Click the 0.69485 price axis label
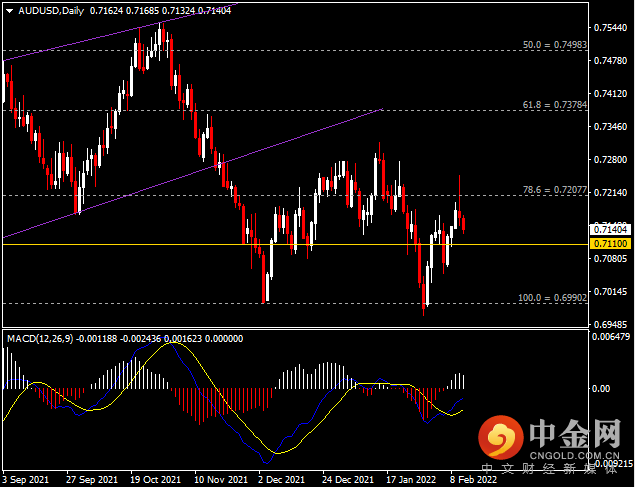The height and width of the screenshot is (487, 635). [610, 325]
